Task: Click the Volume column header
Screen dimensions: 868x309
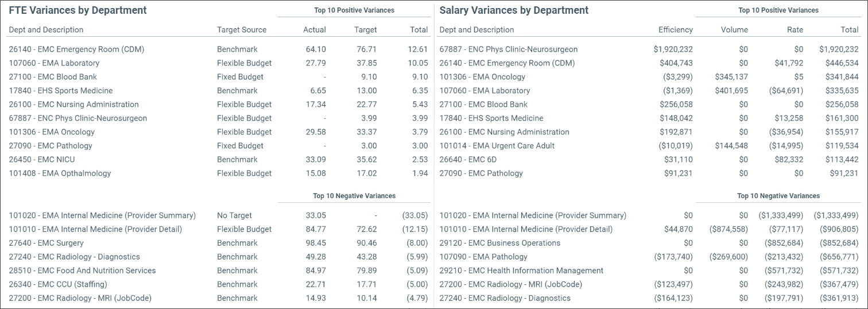Action: [734, 30]
